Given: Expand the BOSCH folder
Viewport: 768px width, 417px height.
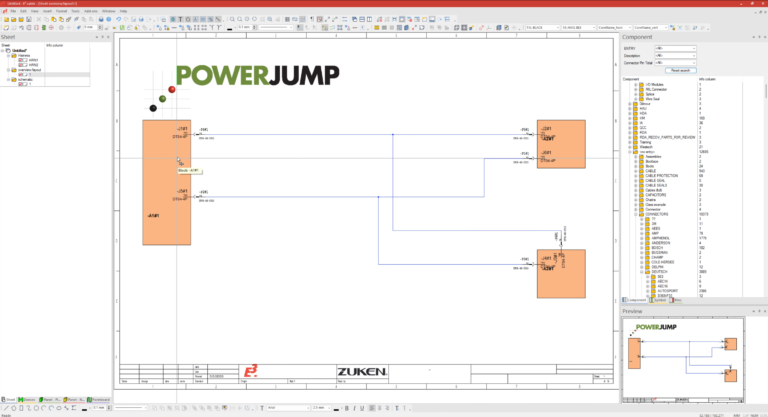Looking at the screenshot, I should tap(642, 248).
